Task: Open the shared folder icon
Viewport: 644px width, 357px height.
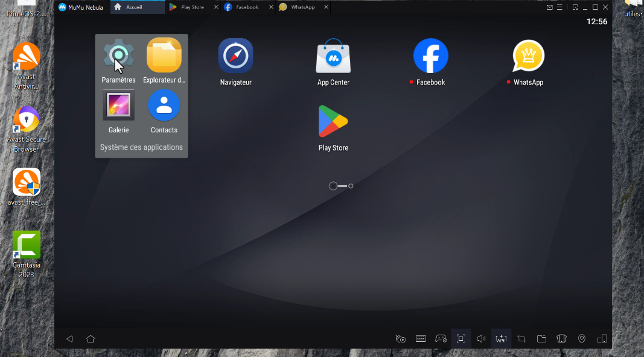Action: [x=541, y=339]
